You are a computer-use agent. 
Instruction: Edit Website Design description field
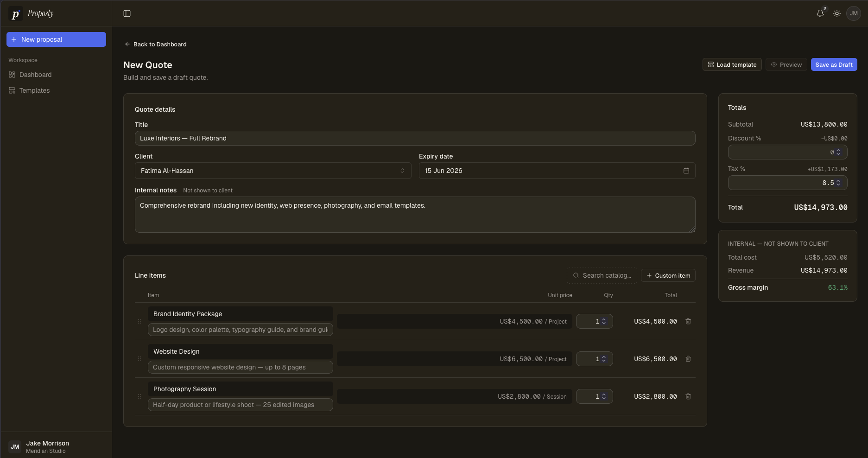coord(241,367)
